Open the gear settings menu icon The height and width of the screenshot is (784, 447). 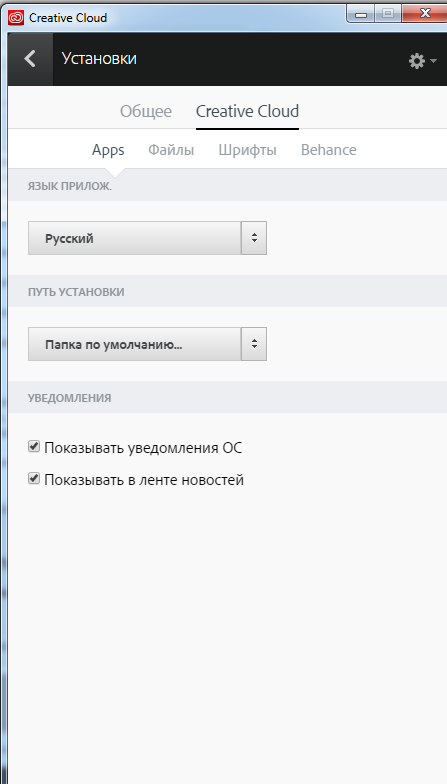click(x=416, y=61)
